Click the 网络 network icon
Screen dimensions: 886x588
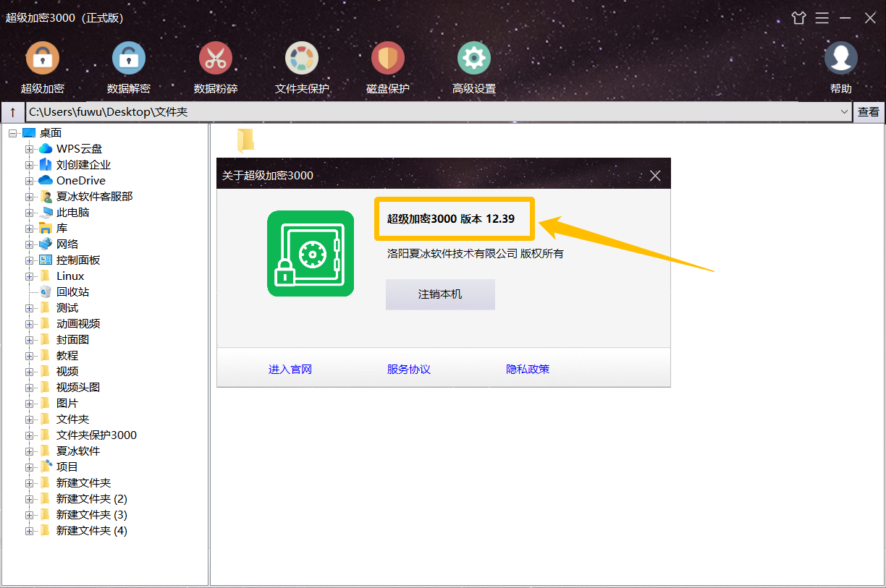[x=46, y=244]
